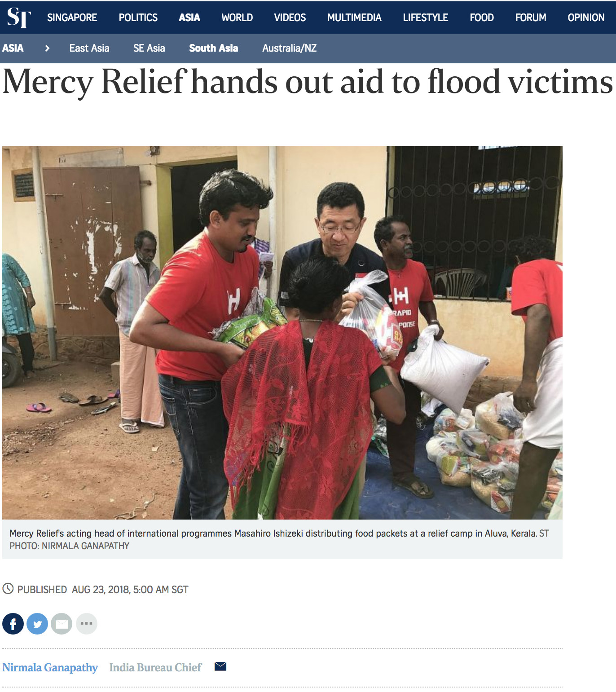Open the Singapore section
The width and height of the screenshot is (616, 692).
[x=72, y=18]
